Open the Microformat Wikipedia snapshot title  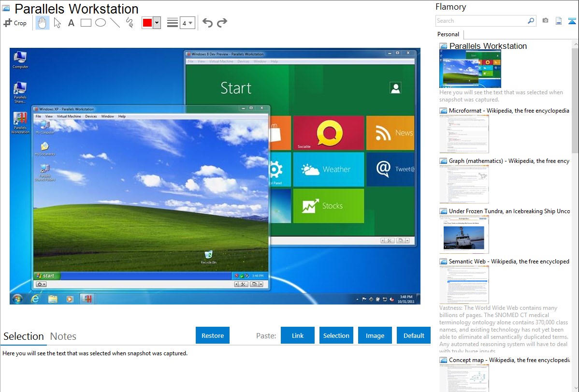coord(509,111)
